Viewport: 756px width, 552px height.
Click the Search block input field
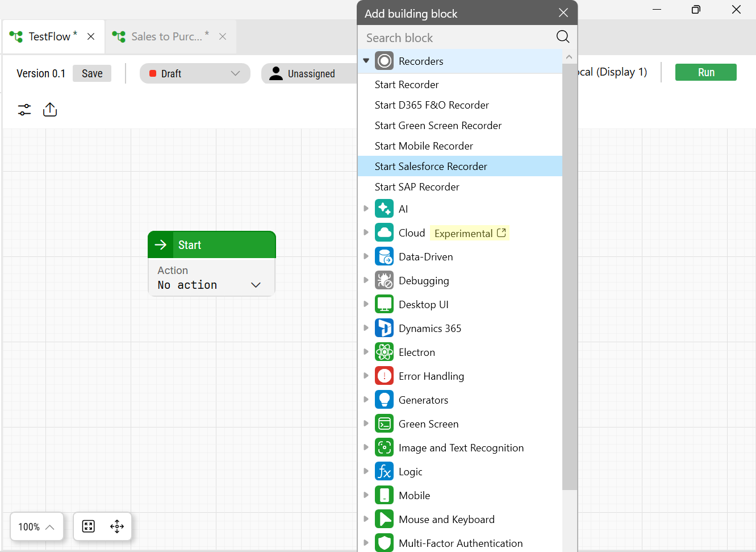[x=457, y=38]
